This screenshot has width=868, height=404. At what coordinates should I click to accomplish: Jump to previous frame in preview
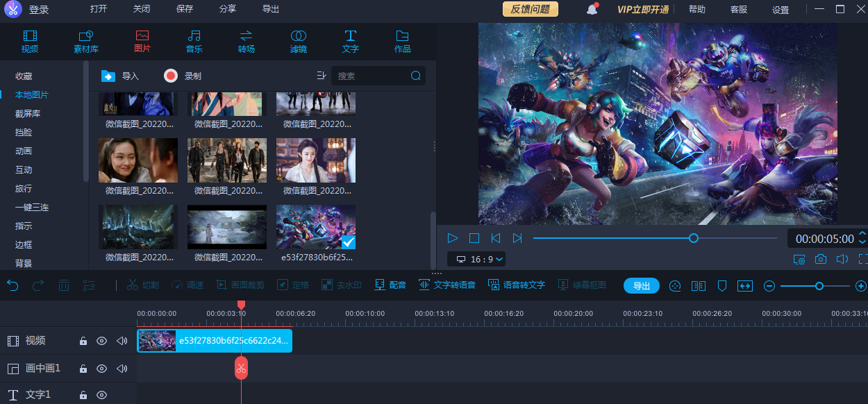coord(496,238)
